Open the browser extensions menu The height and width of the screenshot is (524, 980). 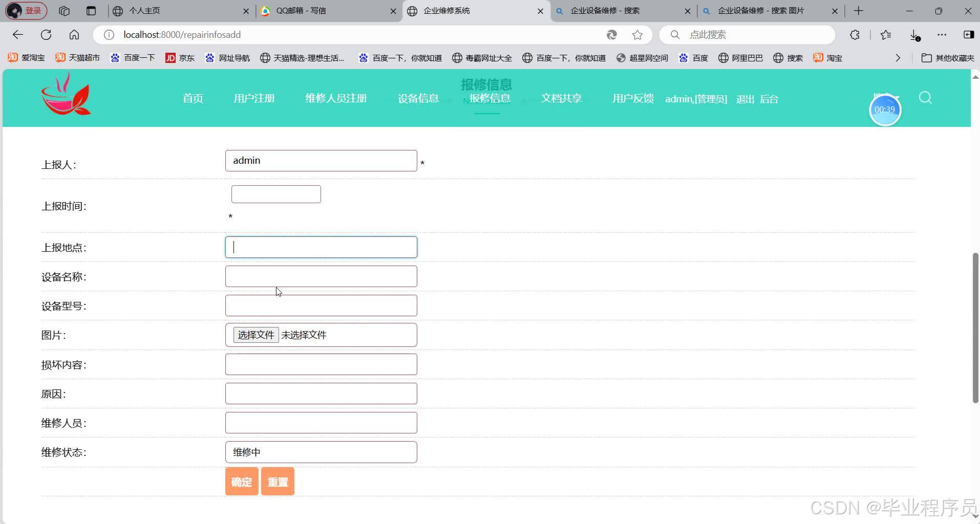pyautogui.click(x=855, y=35)
